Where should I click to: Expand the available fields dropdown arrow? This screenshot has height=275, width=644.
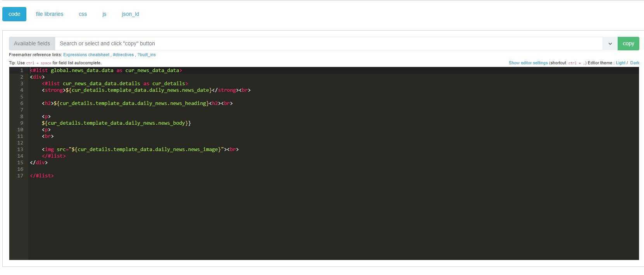(610, 43)
